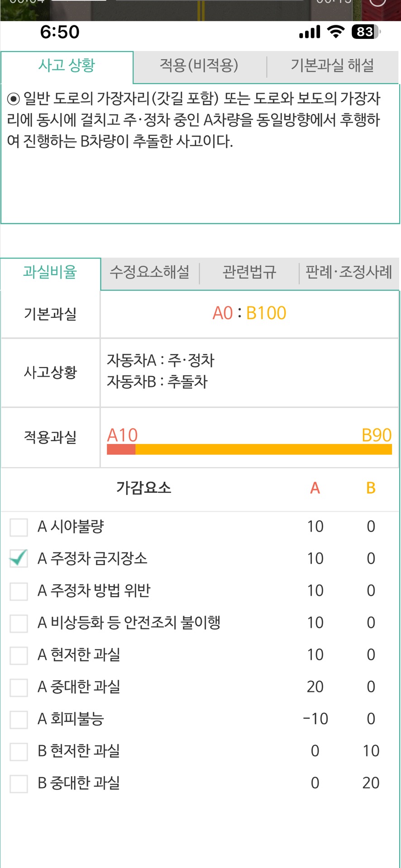The height and width of the screenshot is (868, 401).
Task: Switch to the 적용(비적용) tab
Action: [199, 66]
